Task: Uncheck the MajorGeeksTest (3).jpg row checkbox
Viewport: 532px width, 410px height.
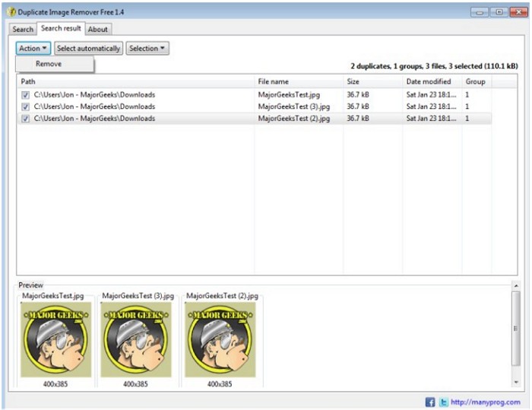Action: [25, 106]
